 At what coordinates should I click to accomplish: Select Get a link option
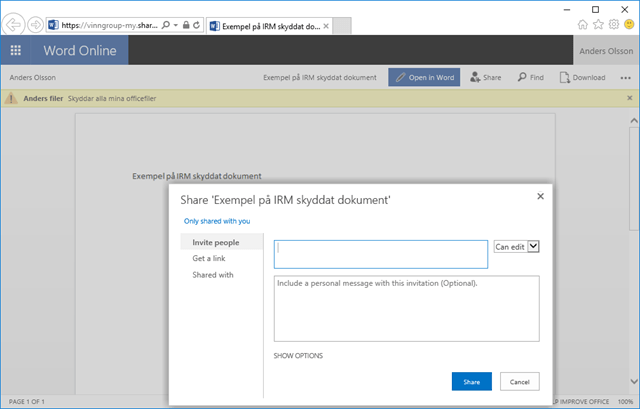[x=209, y=258]
